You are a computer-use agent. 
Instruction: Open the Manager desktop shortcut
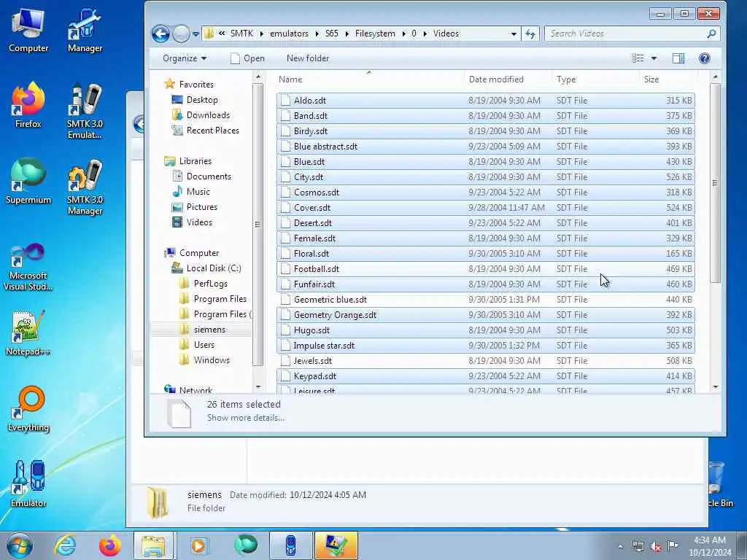coord(85,31)
